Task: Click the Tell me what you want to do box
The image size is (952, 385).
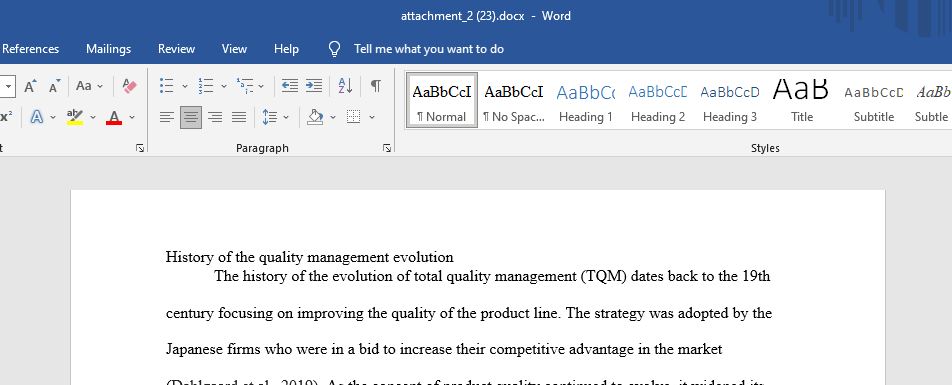Action: (429, 49)
